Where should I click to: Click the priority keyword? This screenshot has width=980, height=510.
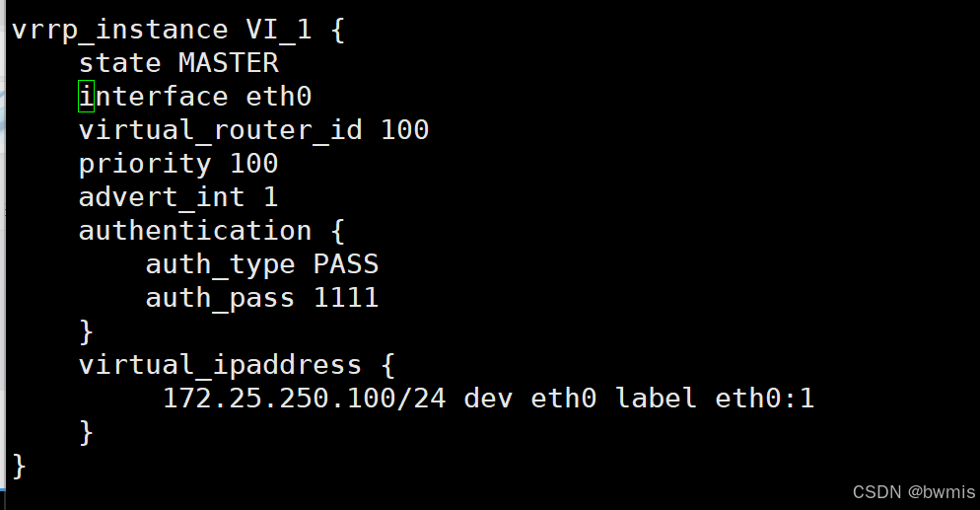tap(145, 165)
